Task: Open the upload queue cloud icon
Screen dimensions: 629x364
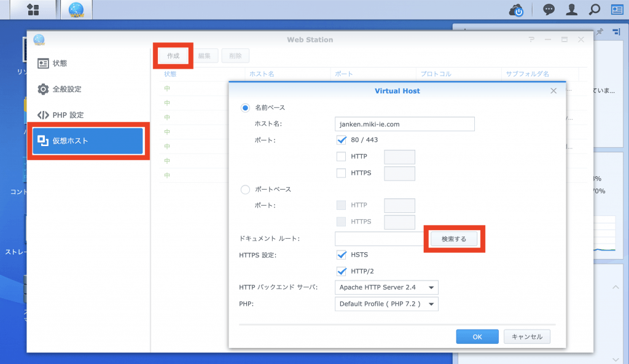Action: (x=516, y=10)
